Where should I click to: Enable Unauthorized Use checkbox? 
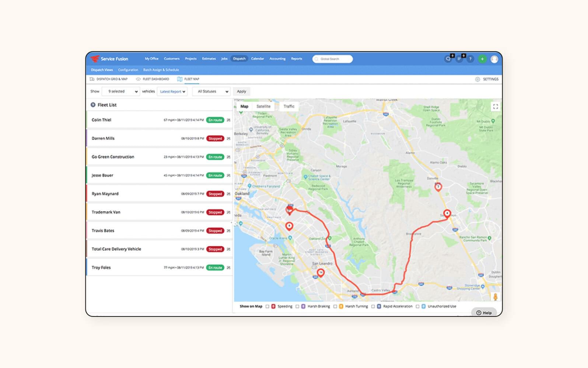pyautogui.click(x=418, y=306)
